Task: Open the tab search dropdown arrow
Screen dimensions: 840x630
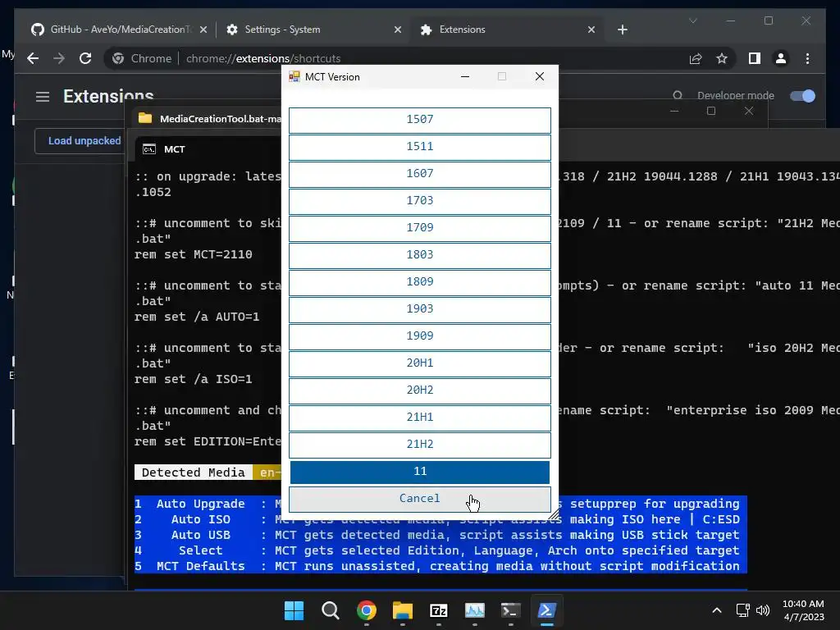Action: 693,21
